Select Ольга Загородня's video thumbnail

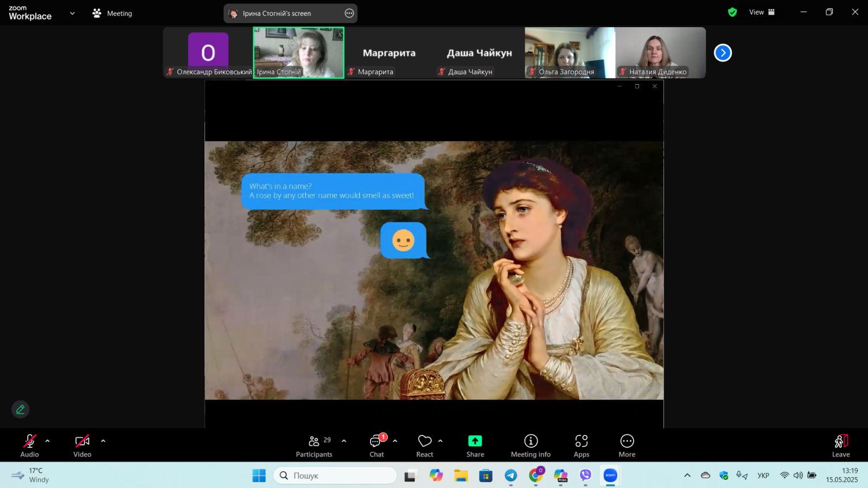pos(570,53)
